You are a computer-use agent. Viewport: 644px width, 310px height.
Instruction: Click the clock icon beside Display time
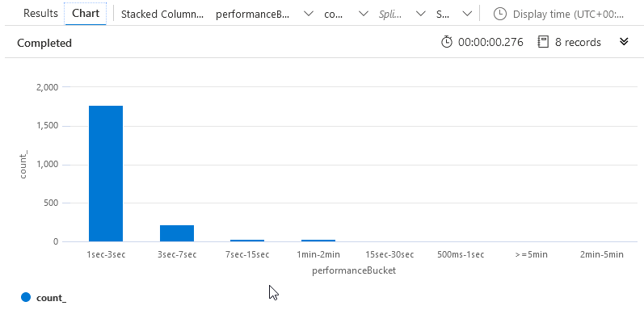tap(500, 14)
